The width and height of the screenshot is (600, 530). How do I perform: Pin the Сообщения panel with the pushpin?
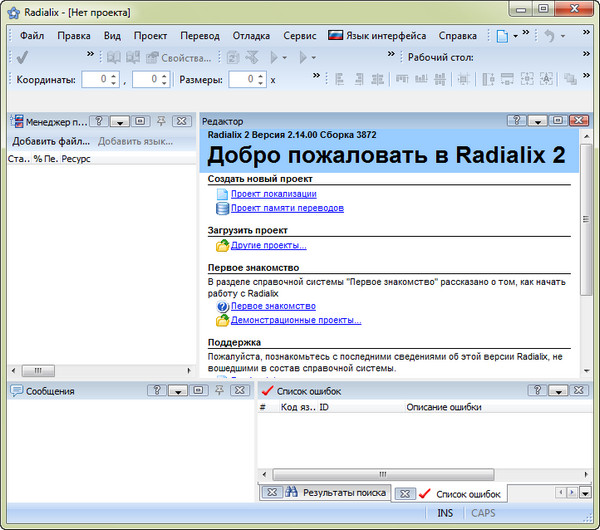pos(218,390)
